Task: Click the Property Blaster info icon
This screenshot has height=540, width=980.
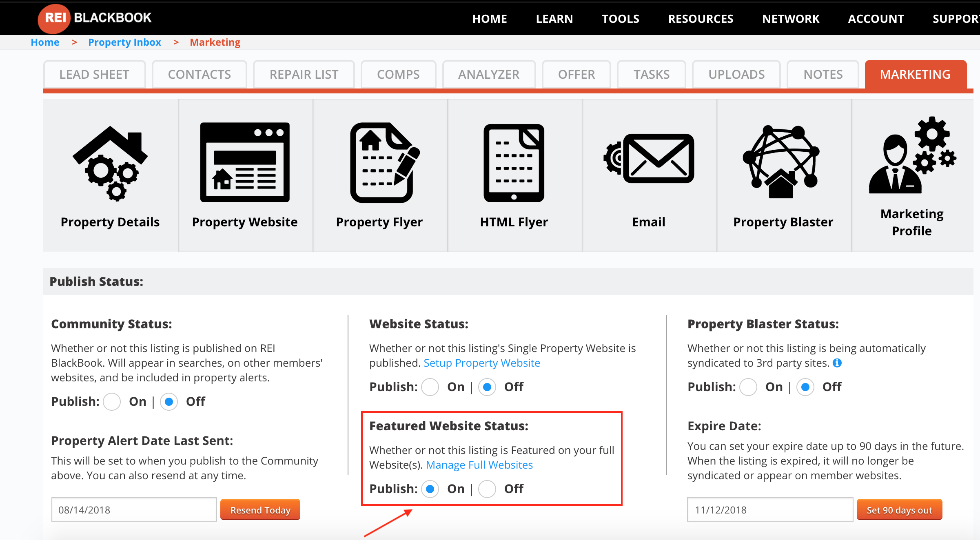Action: [x=837, y=363]
